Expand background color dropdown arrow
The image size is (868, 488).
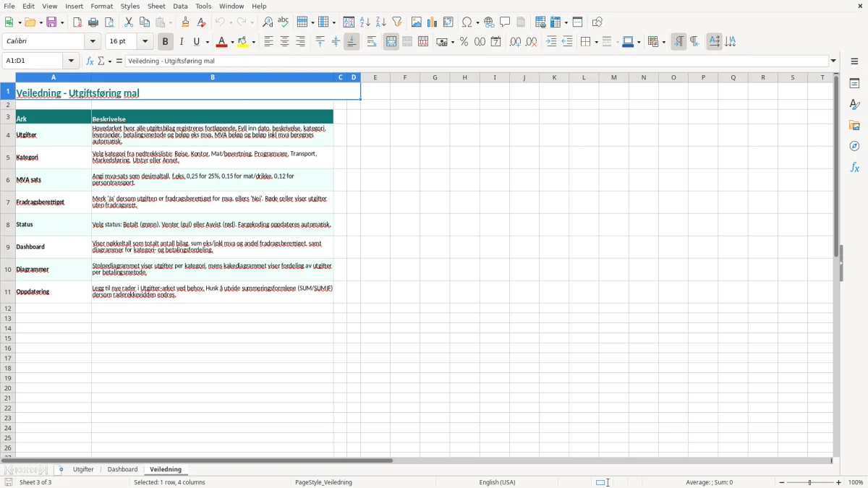pos(254,42)
